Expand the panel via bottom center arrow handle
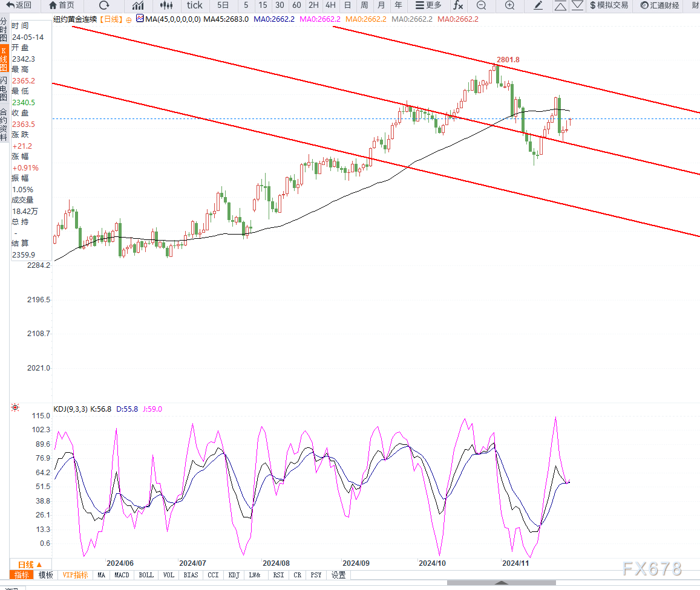Screen dimensions: 700x590 [x=501, y=583]
